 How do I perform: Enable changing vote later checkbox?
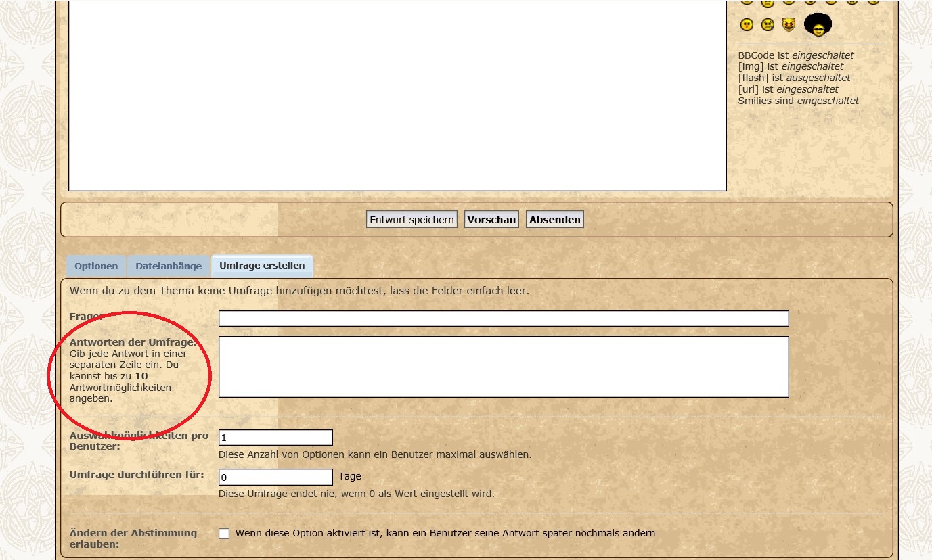tap(224, 534)
